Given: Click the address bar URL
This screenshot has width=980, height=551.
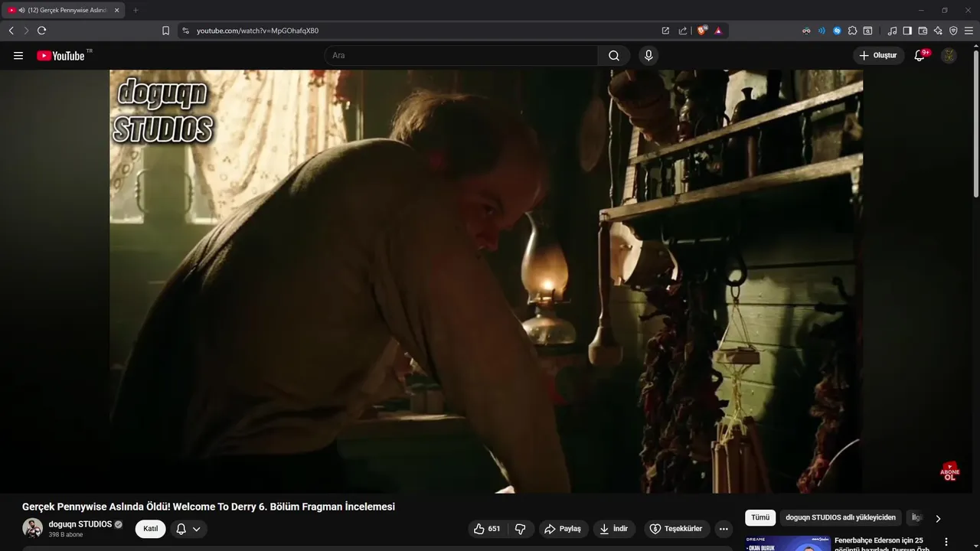Looking at the screenshot, I should (257, 31).
